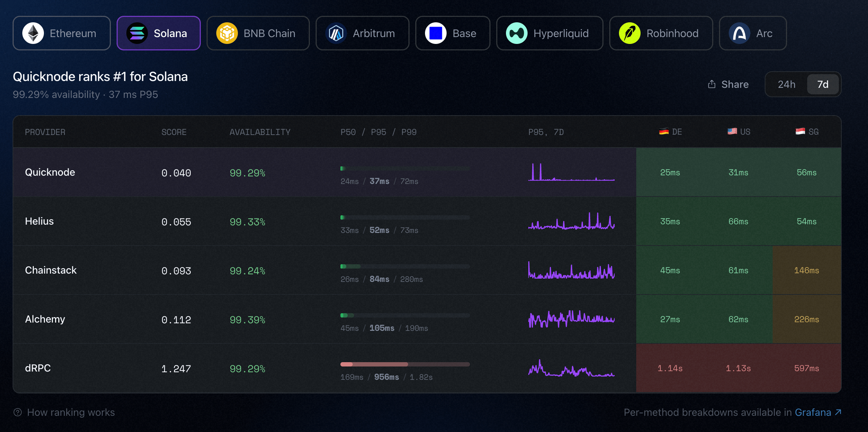
Task: Click the Arc logo icon
Action: (740, 33)
